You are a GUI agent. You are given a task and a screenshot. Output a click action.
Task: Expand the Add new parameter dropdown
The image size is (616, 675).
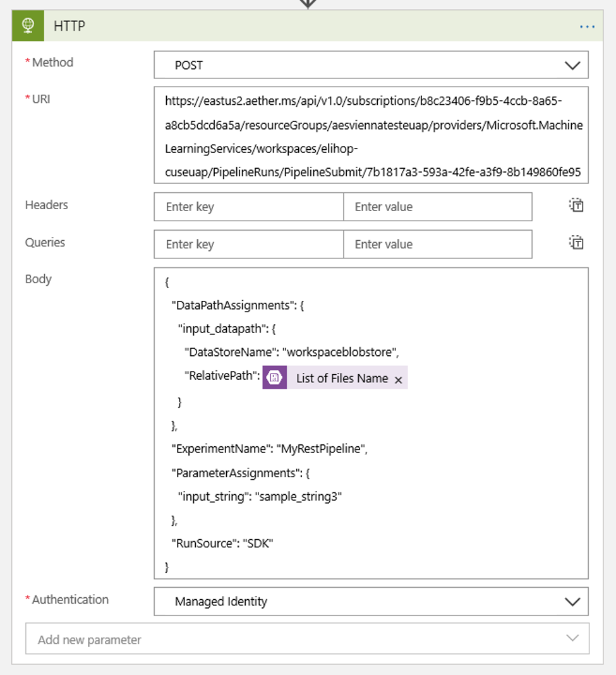point(572,640)
